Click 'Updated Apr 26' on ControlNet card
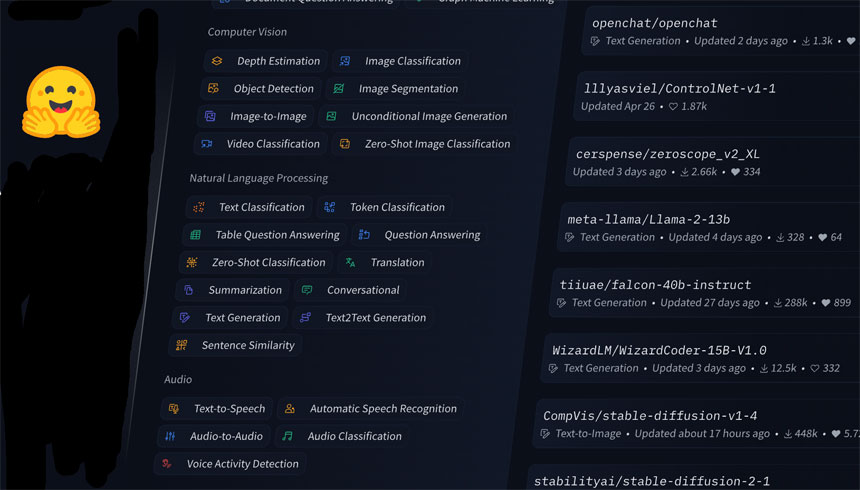Viewport: 860px width, 490px height. pos(618,106)
